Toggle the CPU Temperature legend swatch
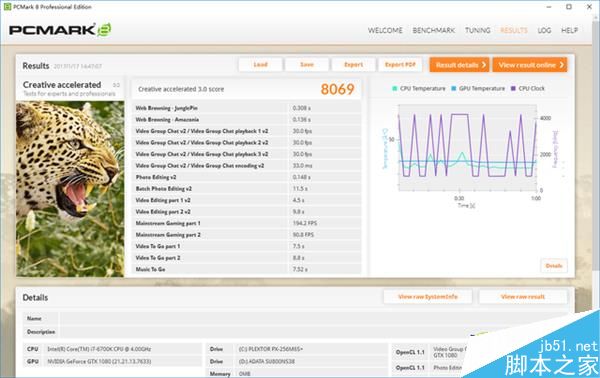The image size is (600, 378). point(395,88)
